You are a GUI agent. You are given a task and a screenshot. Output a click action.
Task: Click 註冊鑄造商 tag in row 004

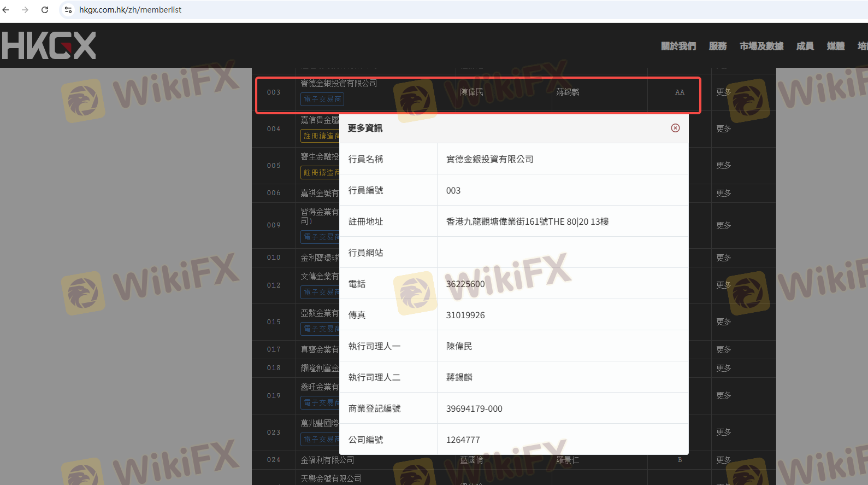[x=321, y=136]
